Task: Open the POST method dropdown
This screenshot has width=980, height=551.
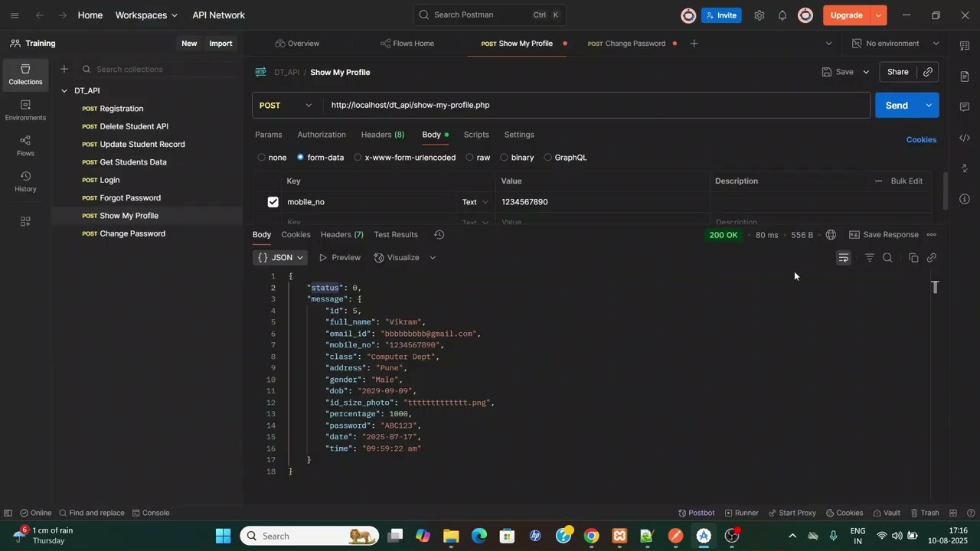Action: [x=286, y=106]
